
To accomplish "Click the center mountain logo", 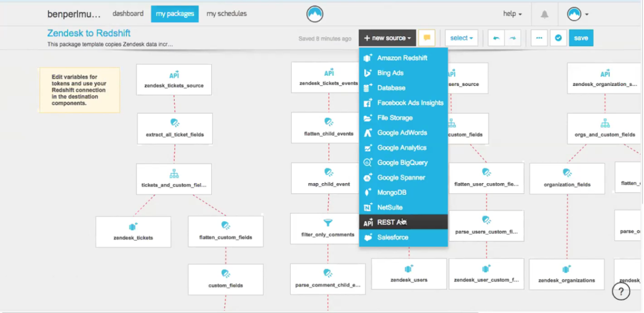I will tap(315, 14).
